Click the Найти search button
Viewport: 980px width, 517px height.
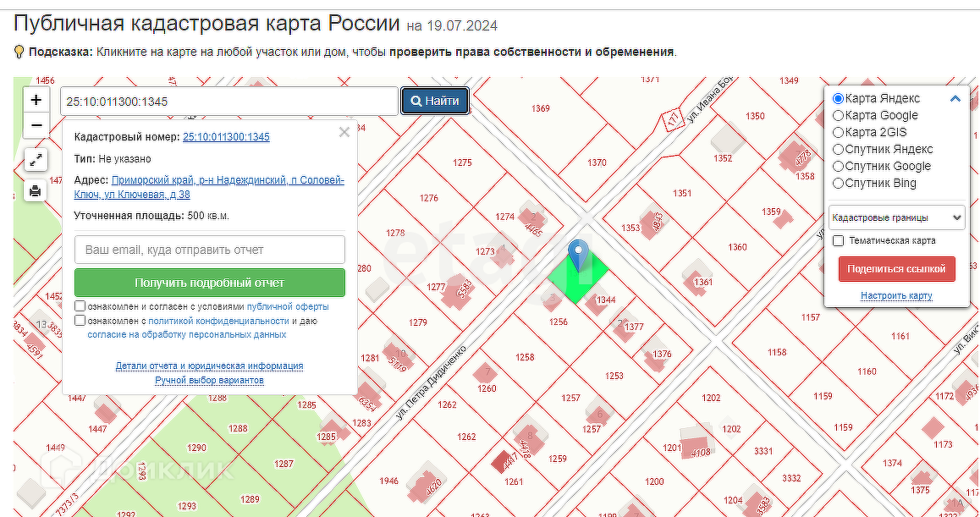[x=435, y=101]
